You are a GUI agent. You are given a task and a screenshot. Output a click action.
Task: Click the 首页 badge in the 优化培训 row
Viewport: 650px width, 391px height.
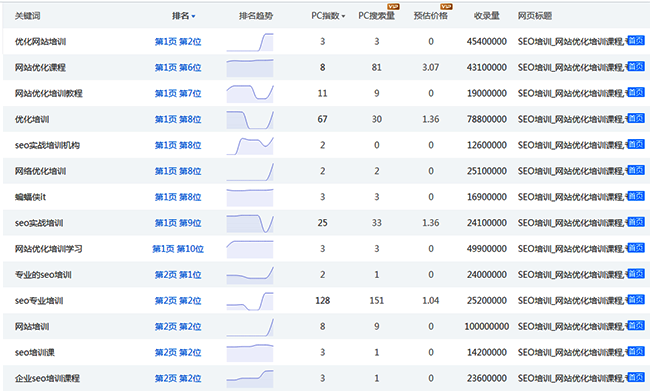[x=635, y=118]
